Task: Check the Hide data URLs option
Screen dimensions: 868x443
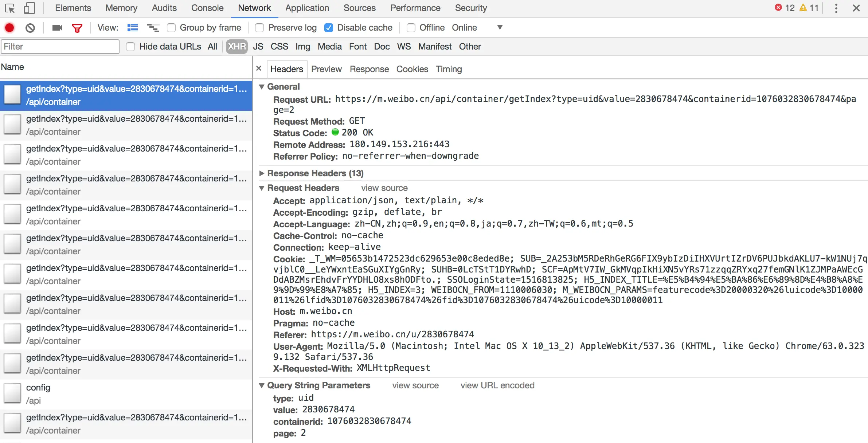Action: [x=130, y=47]
